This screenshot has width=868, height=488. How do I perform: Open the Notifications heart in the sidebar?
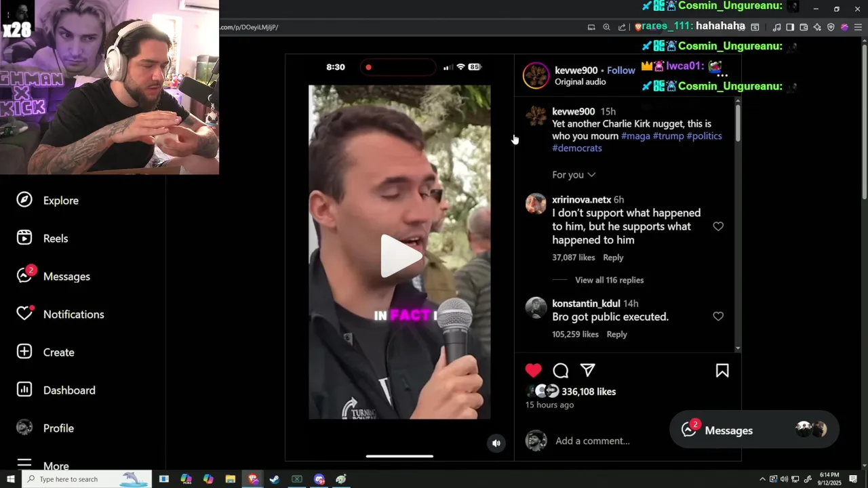click(60, 314)
